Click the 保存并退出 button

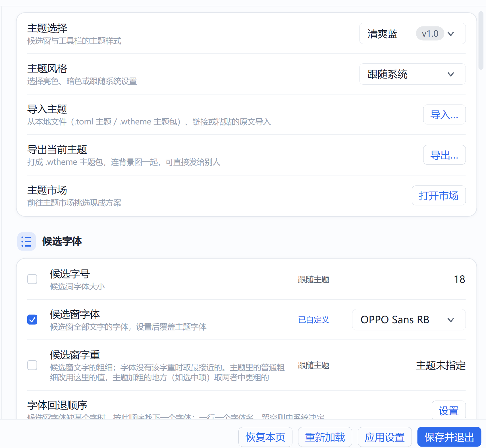(449, 437)
